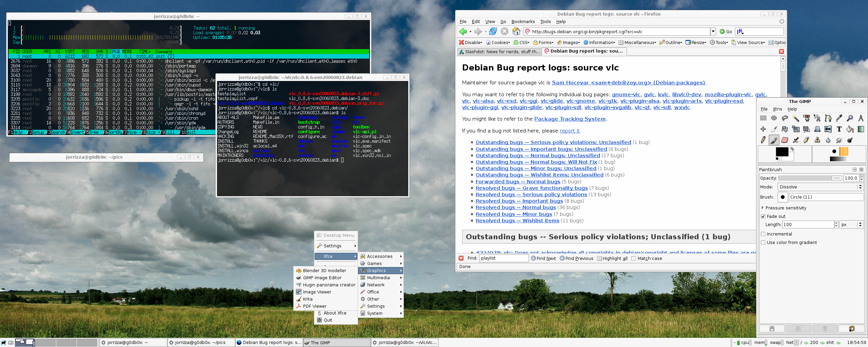Viewport: 868px width, 347px height.
Task: Open the Images dropdown in web developer toolbar
Action: pos(568,42)
